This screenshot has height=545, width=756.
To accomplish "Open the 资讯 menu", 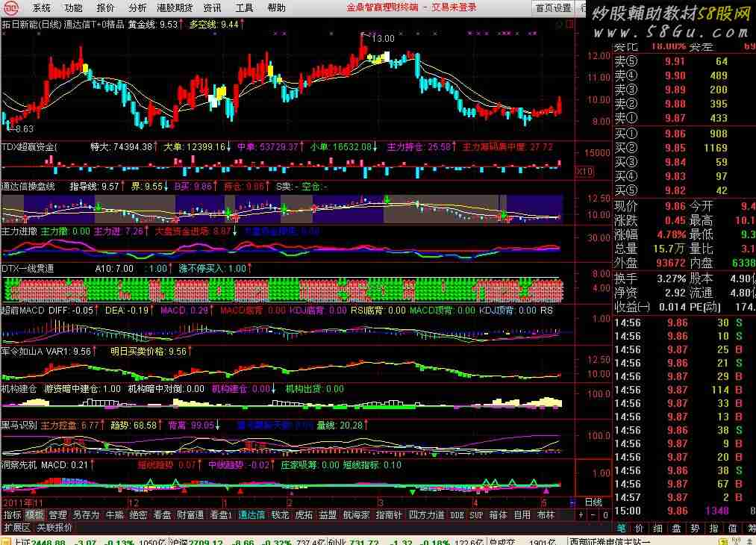I will pyautogui.click(x=212, y=7).
